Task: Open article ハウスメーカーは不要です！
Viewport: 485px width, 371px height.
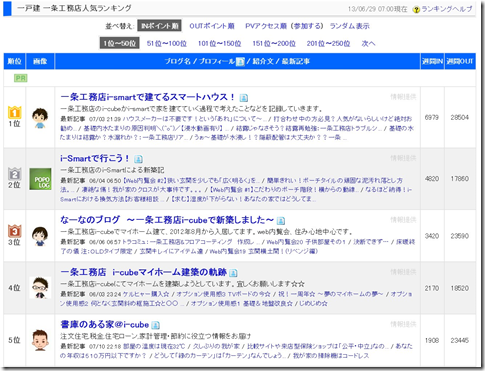Action: click(x=195, y=119)
